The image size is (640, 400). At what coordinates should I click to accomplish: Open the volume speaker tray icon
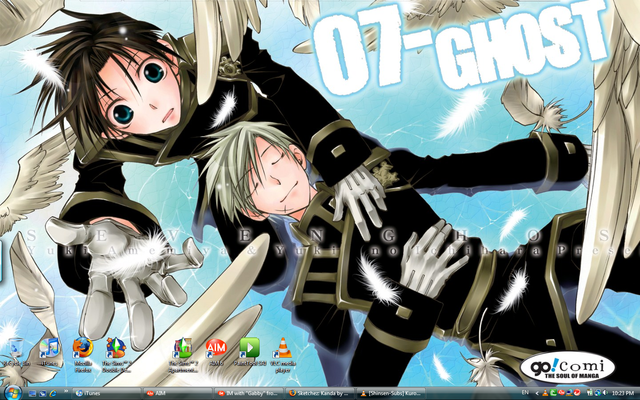(x=605, y=393)
